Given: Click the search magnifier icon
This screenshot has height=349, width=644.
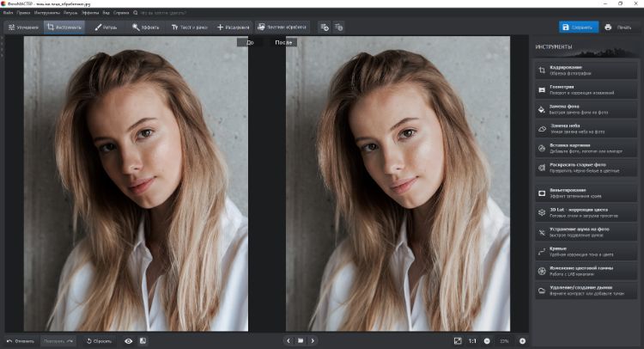Looking at the screenshot, I should click(136, 13).
